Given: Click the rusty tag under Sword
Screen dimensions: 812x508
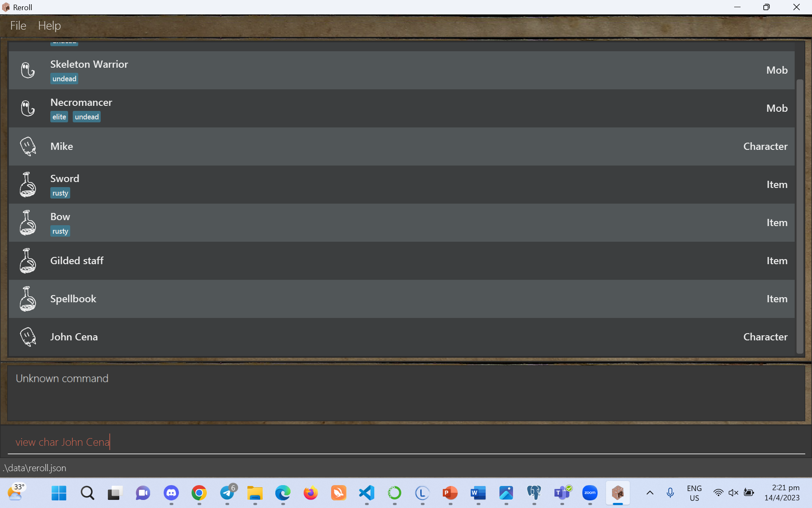Looking at the screenshot, I should click(x=60, y=193).
